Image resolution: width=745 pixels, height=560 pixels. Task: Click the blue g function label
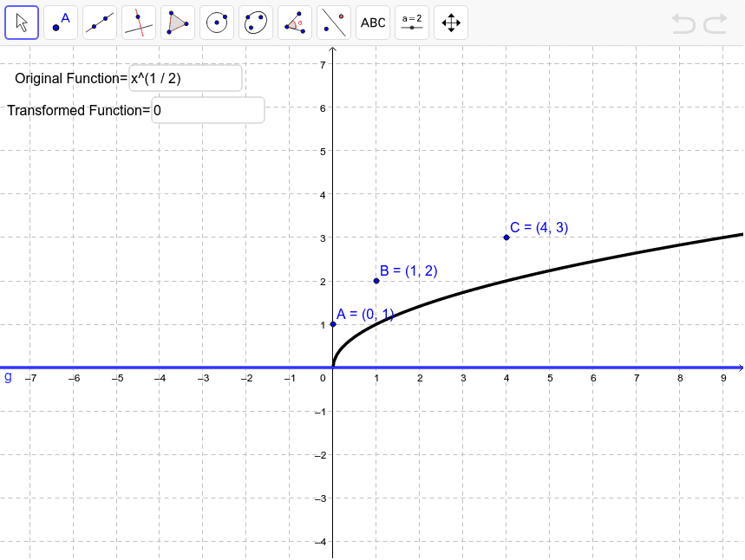click(8, 377)
